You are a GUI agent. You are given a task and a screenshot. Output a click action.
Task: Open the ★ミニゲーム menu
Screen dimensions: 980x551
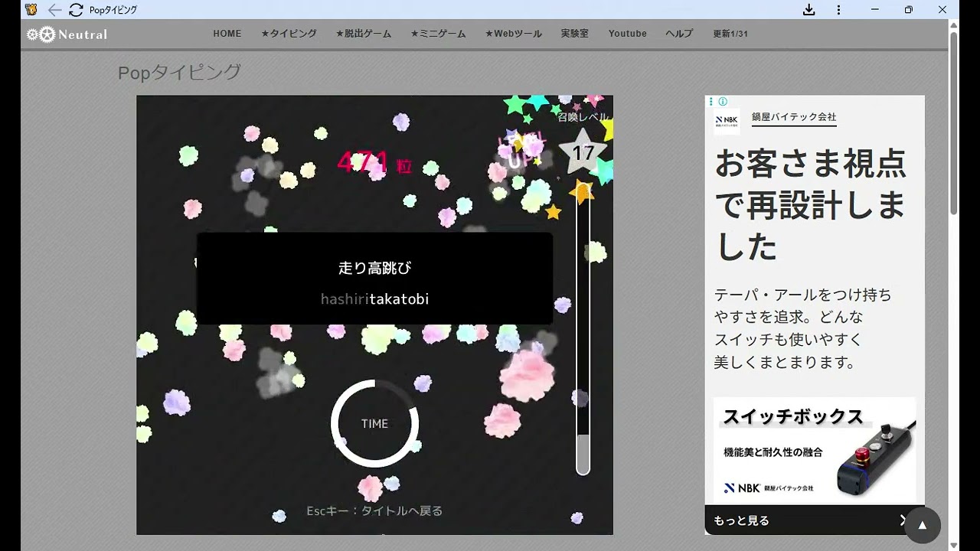(x=438, y=34)
